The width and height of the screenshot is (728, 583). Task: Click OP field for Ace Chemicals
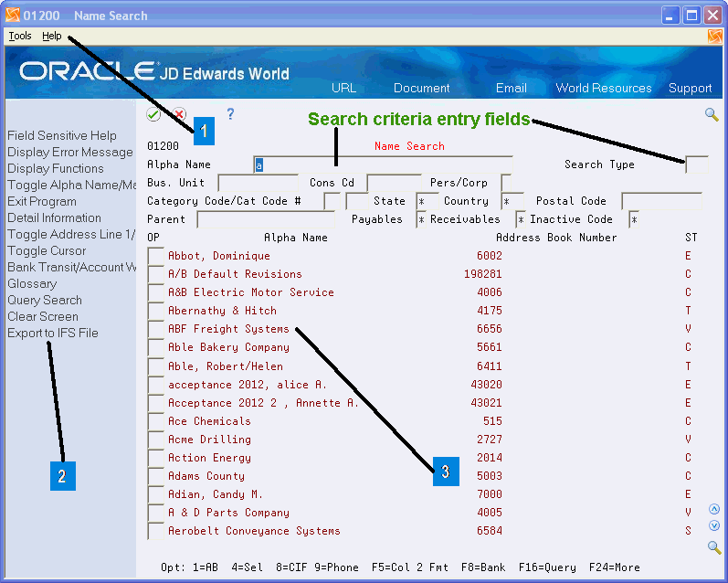(155, 421)
